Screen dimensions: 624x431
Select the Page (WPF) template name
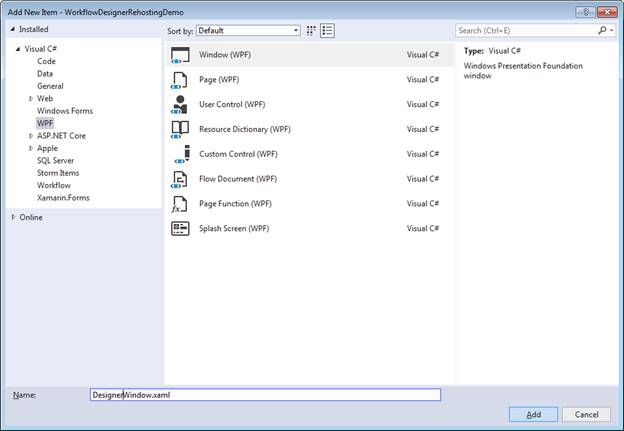219,80
